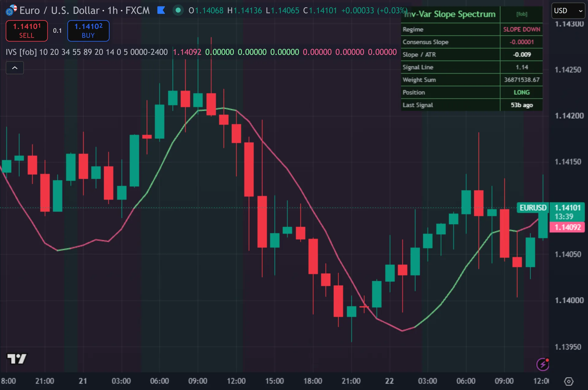Click the LONG position value
Screen dimensions: 588x390
coord(522,92)
